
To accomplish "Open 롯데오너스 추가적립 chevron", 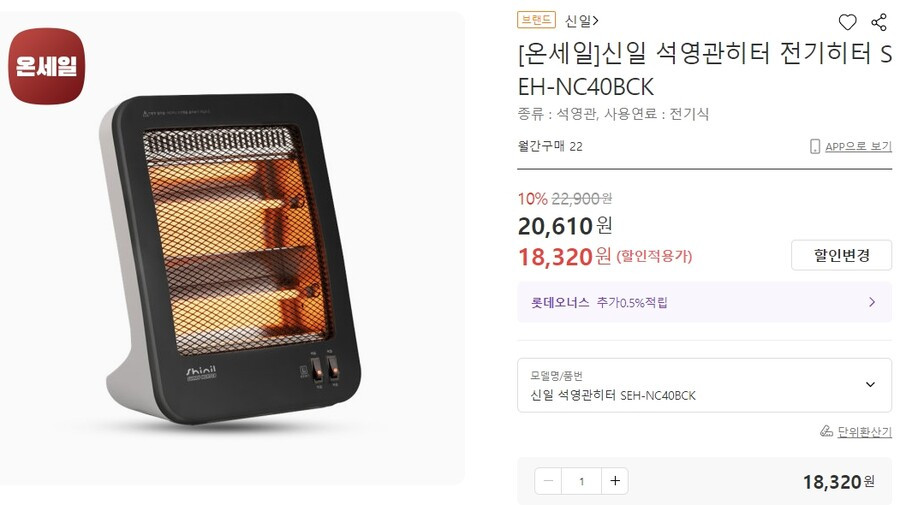I will [872, 302].
